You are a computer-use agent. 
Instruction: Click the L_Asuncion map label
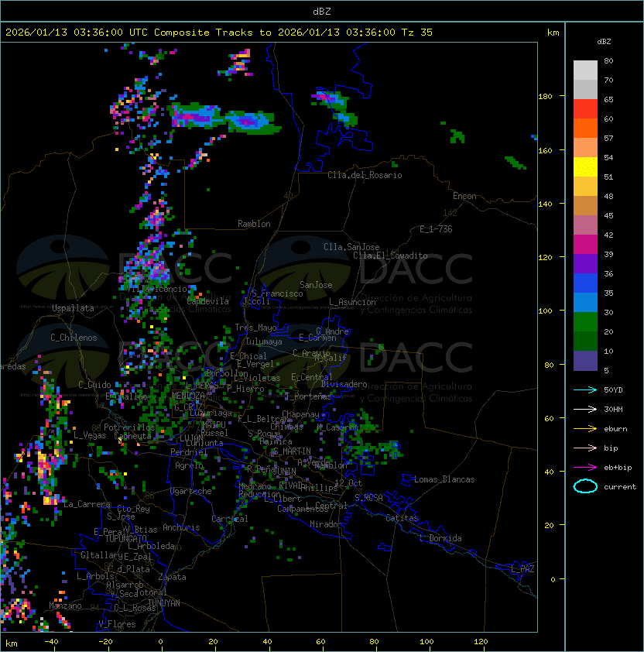point(352,302)
